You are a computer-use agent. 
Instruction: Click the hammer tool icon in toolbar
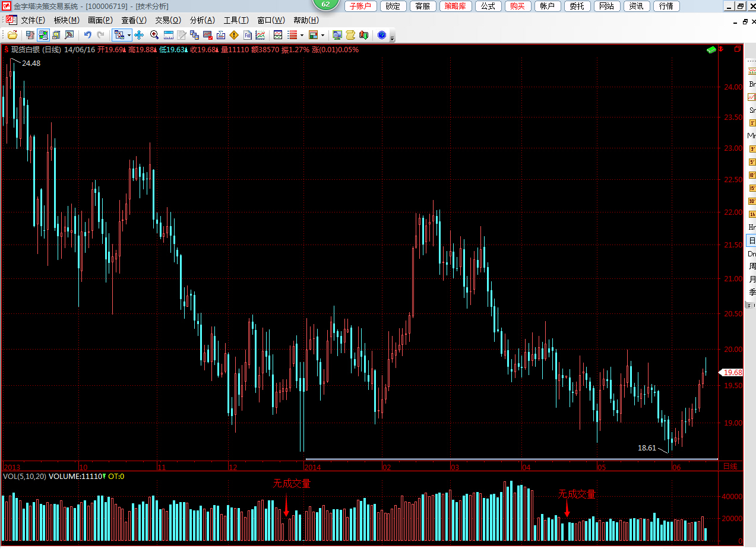point(69,35)
